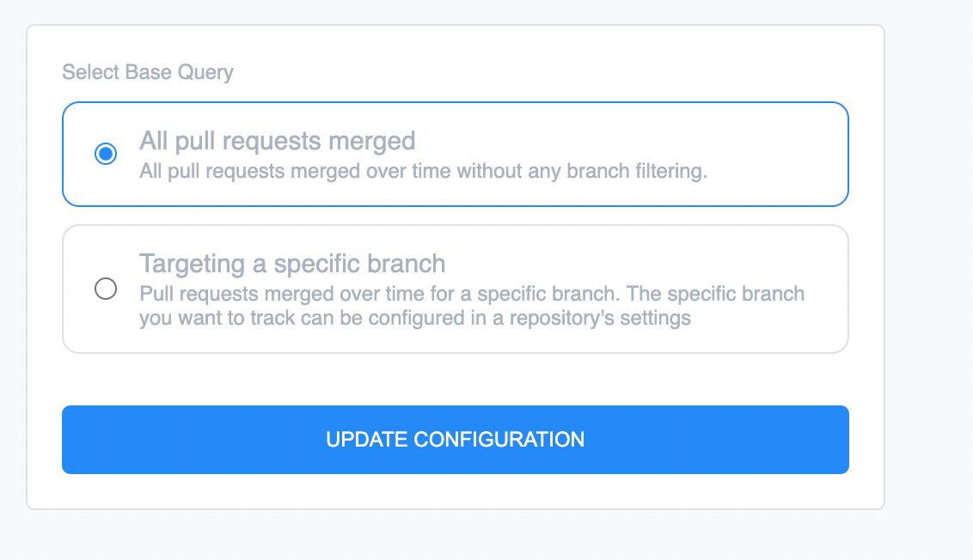The height and width of the screenshot is (560, 973).
Task: Select the All pull requests merged radio button
Action: (106, 155)
